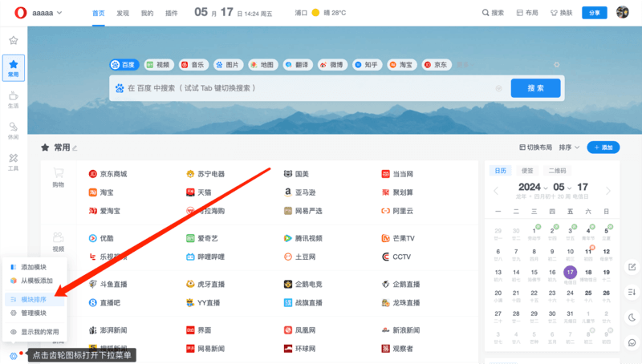Open 天猫 site link
Viewport: 642px width, 364px height.
coord(199,192)
